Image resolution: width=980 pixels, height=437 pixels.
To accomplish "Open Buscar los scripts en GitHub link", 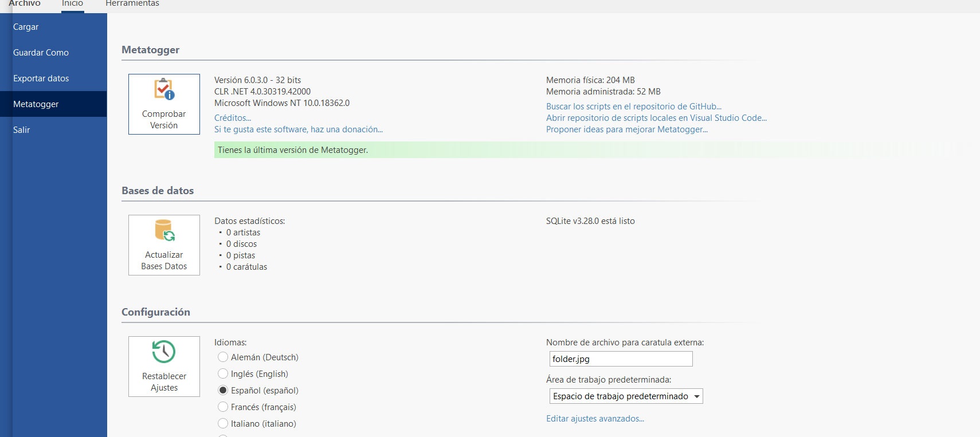I will [634, 107].
